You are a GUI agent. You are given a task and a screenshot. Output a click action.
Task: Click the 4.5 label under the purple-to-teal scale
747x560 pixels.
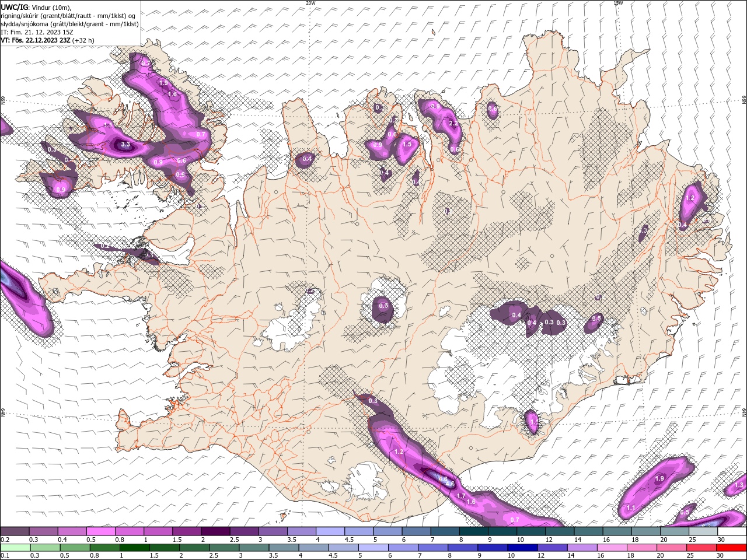pos(350,540)
